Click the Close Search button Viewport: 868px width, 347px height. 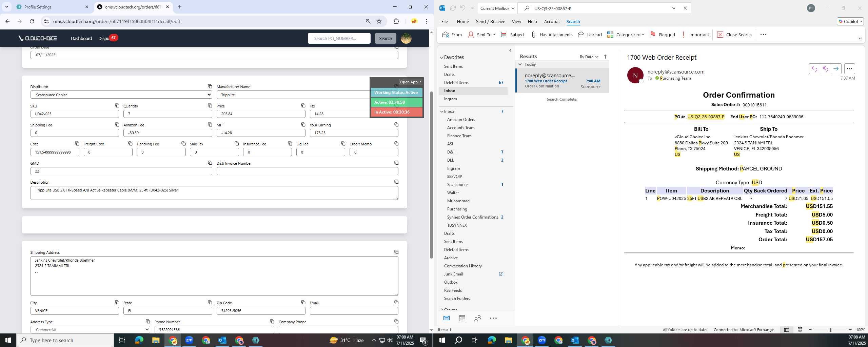pos(734,35)
